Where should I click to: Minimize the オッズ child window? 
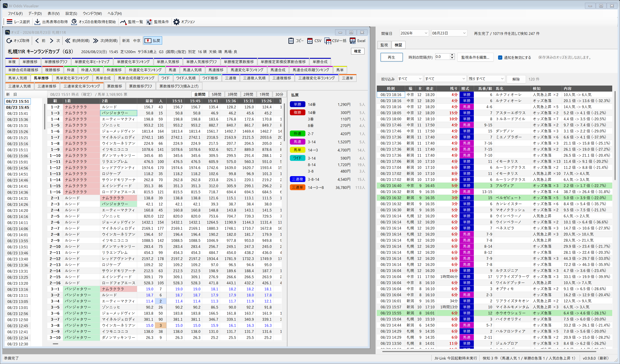point(340,32)
